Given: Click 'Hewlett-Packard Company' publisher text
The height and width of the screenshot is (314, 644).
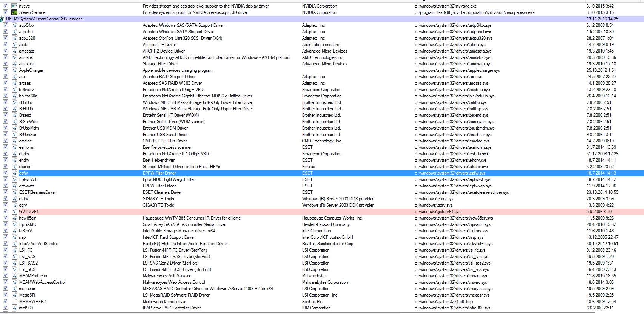Looking at the screenshot, I should [x=326, y=224].
